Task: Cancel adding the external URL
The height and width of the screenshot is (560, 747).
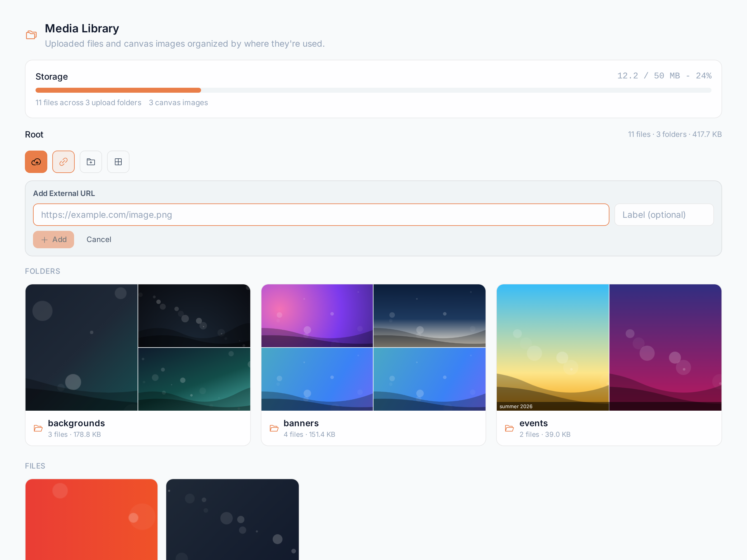Action: [99, 240]
